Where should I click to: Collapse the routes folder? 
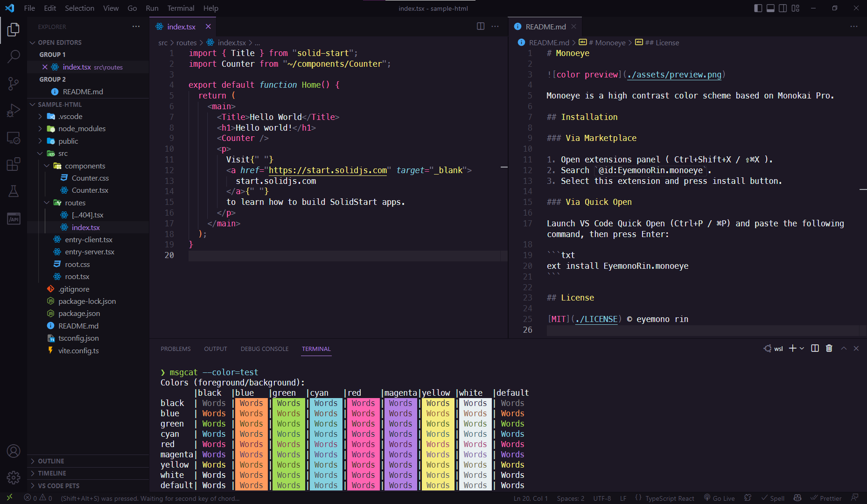click(88, 203)
